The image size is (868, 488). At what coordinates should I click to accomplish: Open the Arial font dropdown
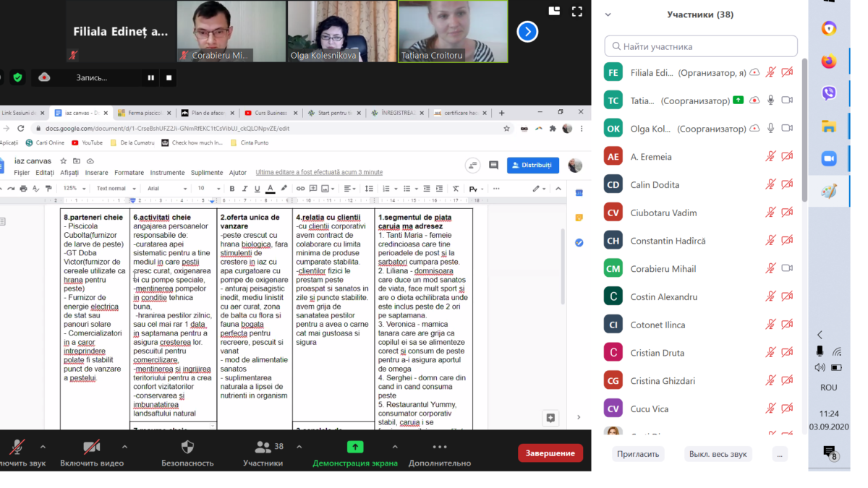pos(164,189)
